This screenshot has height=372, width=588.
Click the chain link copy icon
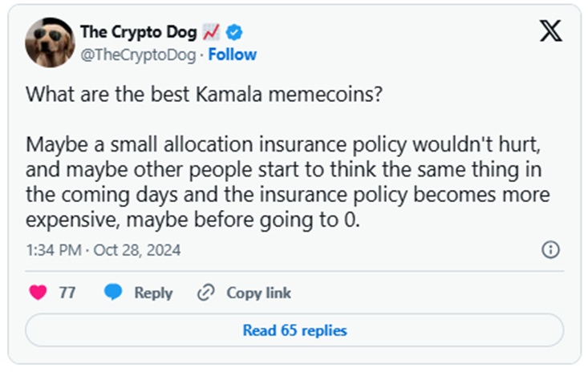point(206,293)
